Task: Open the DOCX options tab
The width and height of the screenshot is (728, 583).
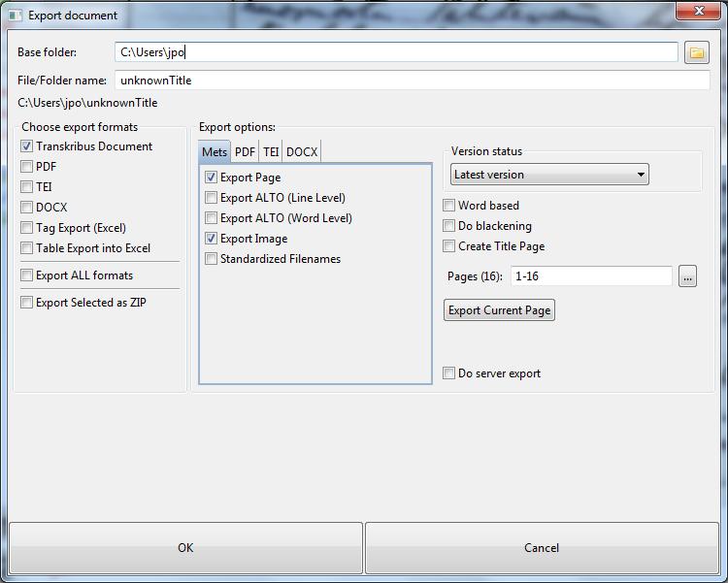Action: point(302,151)
